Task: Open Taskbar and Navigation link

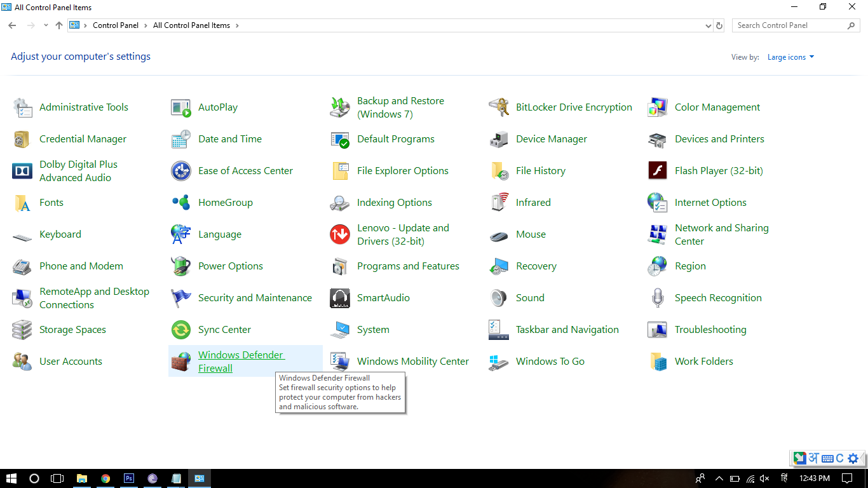Action: click(567, 330)
